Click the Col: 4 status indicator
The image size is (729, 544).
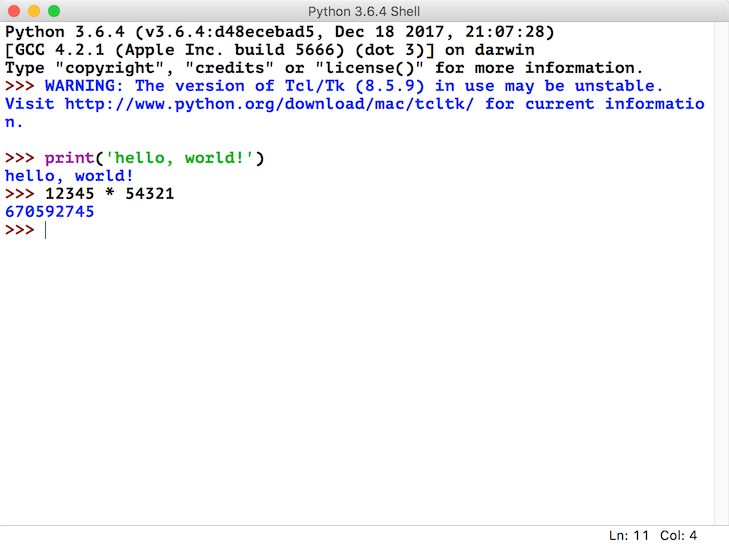tap(680, 535)
